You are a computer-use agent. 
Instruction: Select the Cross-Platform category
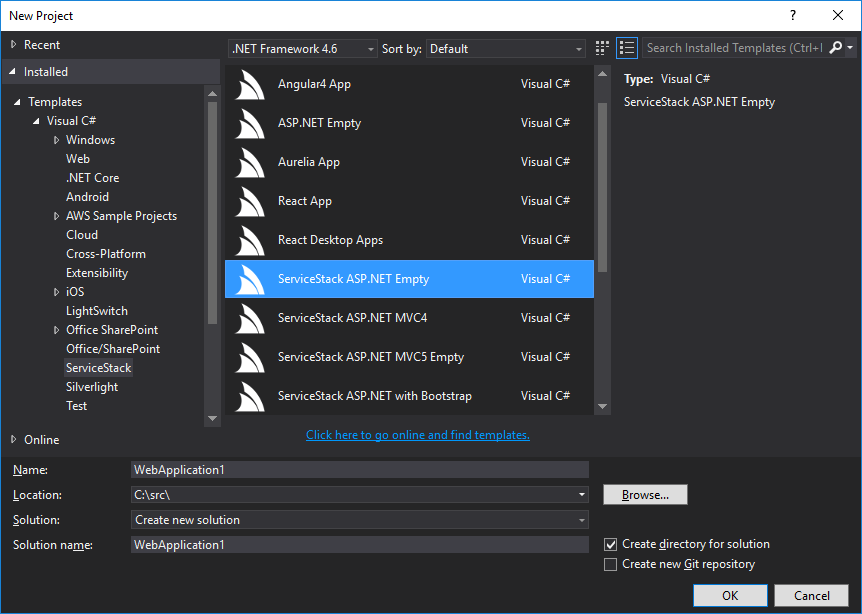click(106, 254)
